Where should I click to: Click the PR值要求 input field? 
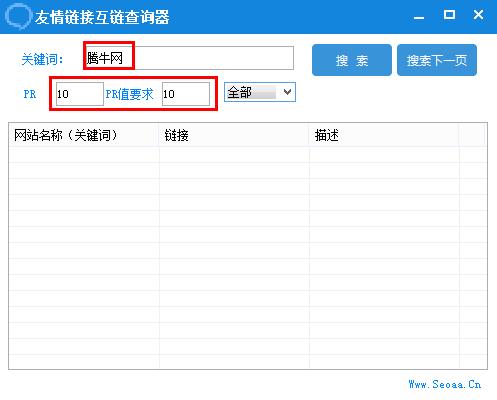(186, 94)
